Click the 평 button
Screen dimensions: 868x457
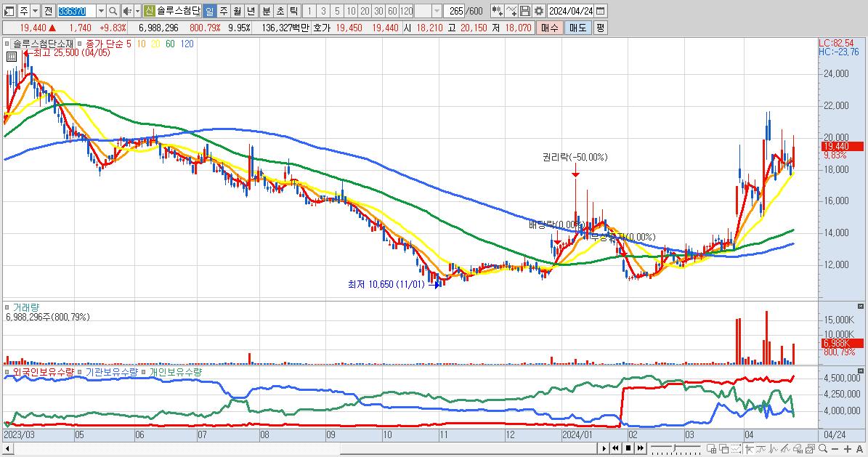(x=601, y=28)
